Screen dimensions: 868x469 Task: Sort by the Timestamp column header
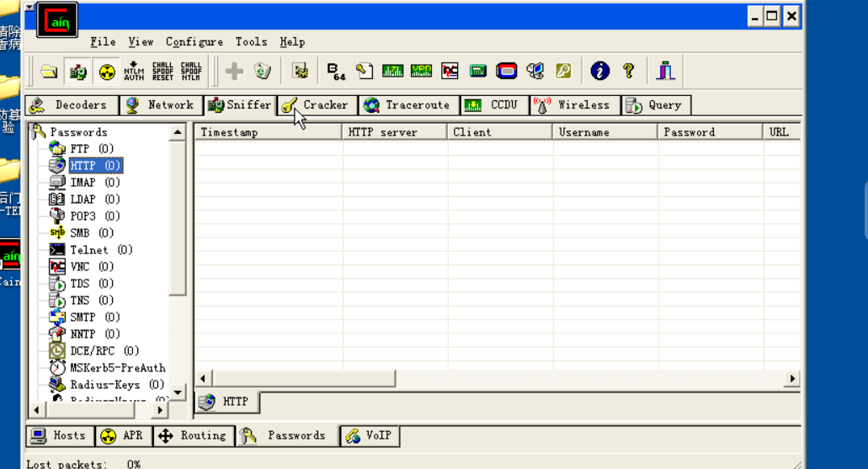[x=269, y=132]
